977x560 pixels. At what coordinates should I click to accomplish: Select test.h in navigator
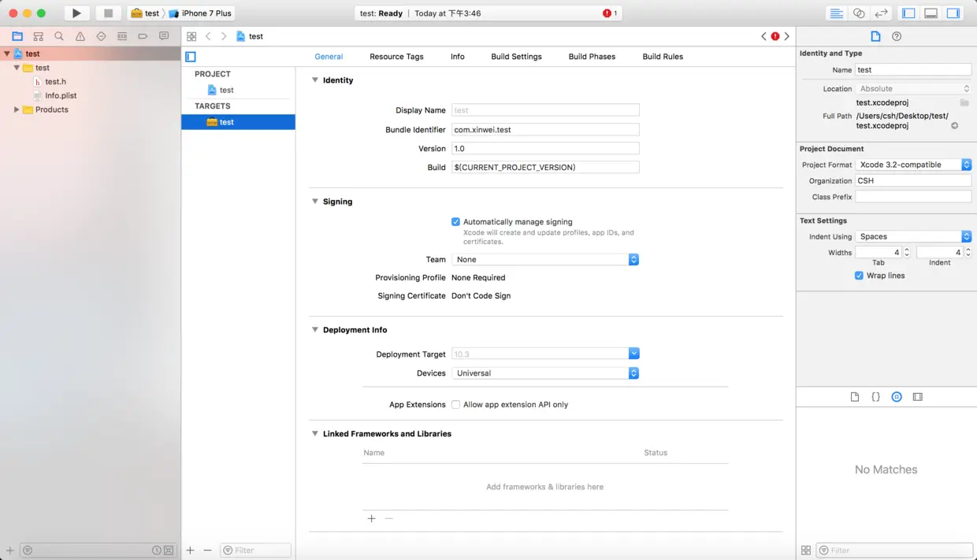click(55, 82)
